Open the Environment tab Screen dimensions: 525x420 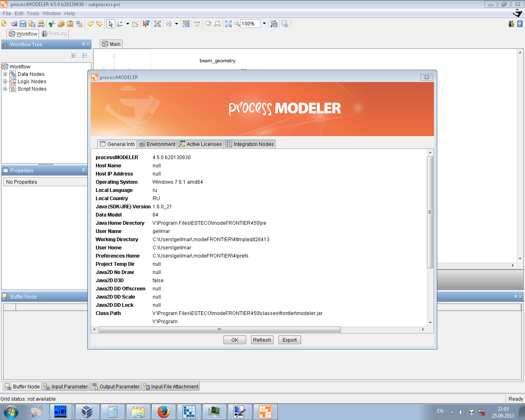157,144
